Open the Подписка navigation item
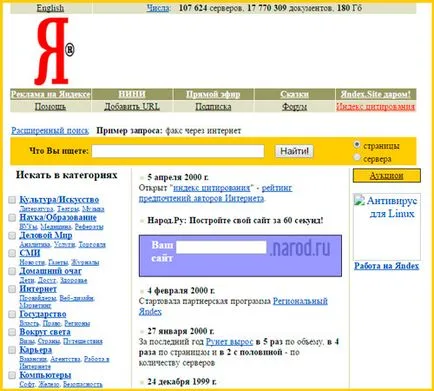This screenshot has height=391, width=434. tap(213, 107)
